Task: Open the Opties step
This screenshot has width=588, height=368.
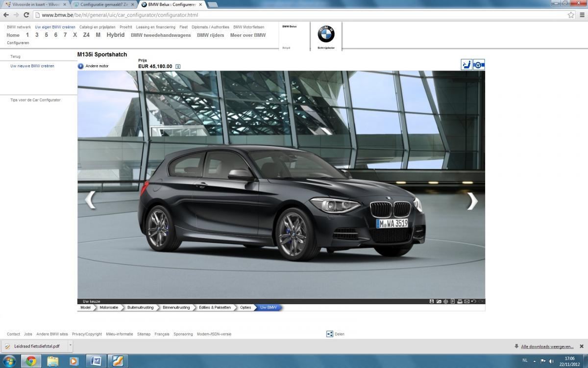Action: pyautogui.click(x=245, y=308)
